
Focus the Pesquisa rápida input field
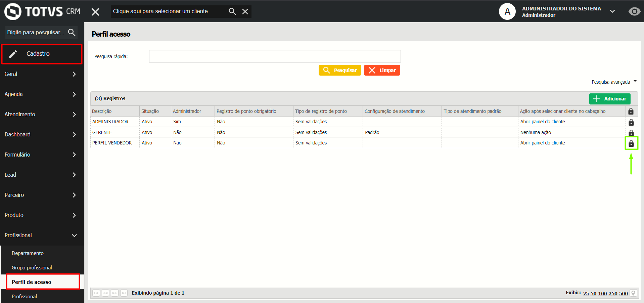[275, 56]
